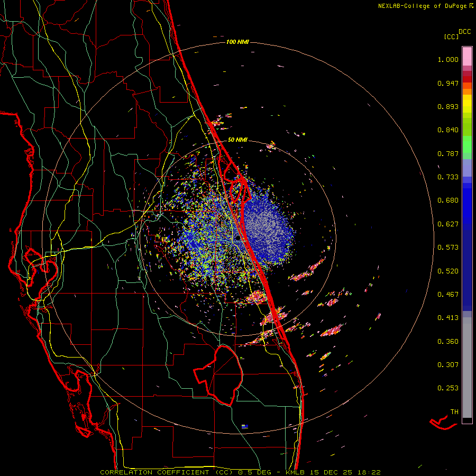476x476 pixels.
Task: Click the TH threshold label
Action: tap(454, 412)
